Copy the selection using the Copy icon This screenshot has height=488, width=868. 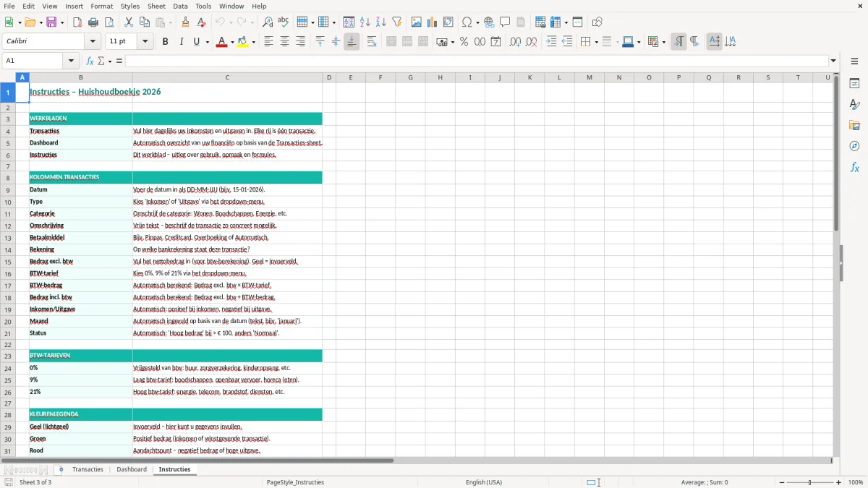coord(145,22)
